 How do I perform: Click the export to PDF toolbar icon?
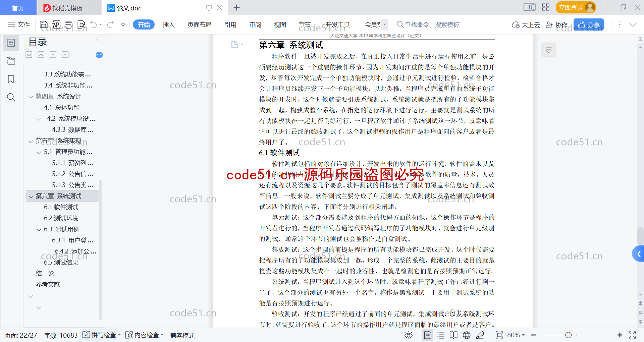pos(56,24)
